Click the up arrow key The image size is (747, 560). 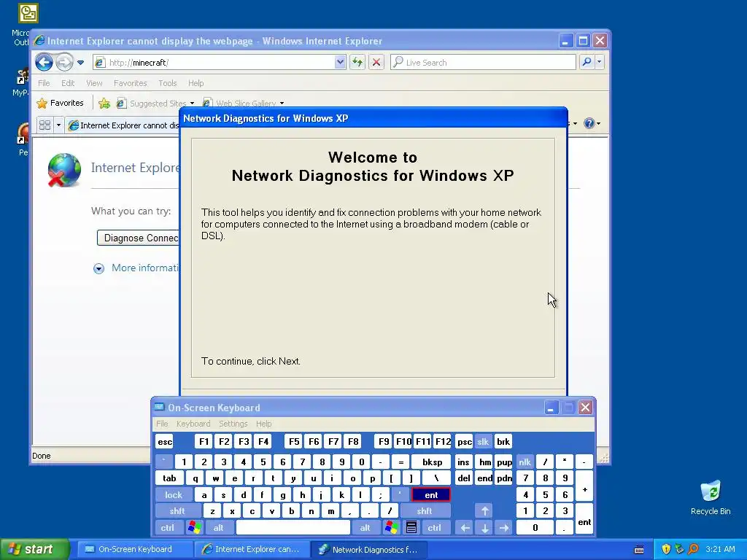484,511
